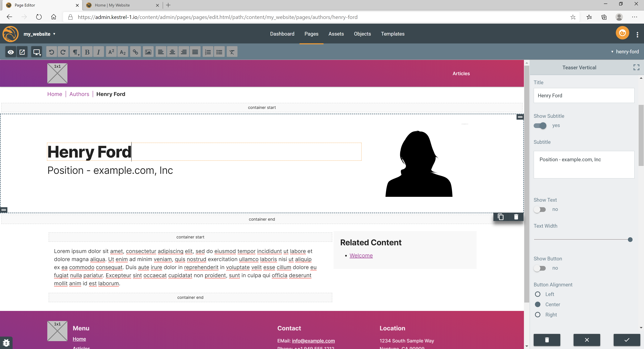Click the Text Width slider handle
The height and width of the screenshot is (349, 644).
pos(630,240)
